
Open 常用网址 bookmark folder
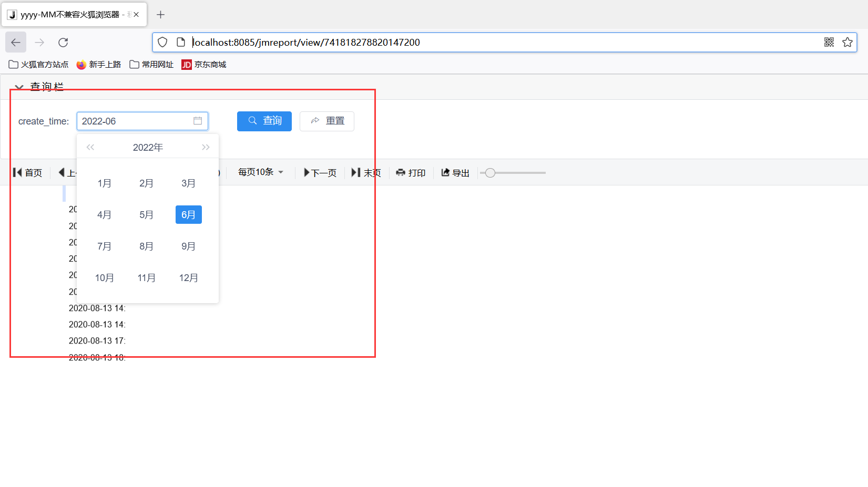click(151, 64)
